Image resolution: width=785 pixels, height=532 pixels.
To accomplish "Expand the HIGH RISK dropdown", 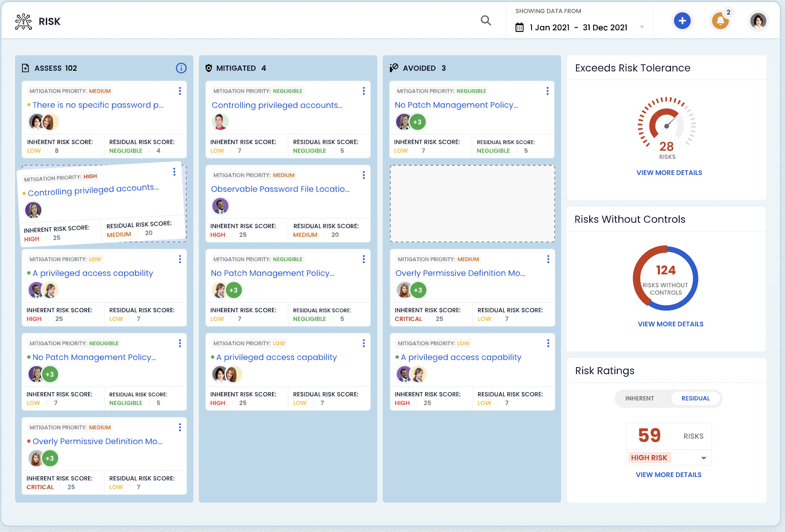I will click(668, 458).
